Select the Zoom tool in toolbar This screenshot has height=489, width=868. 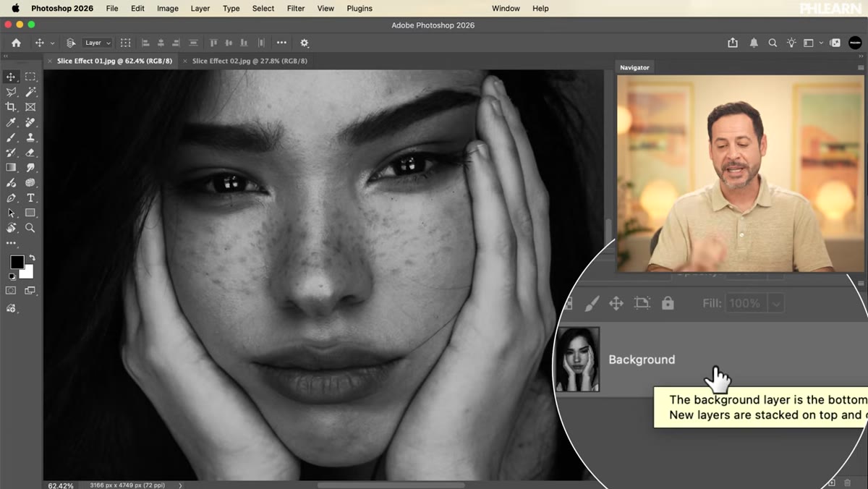pyautogui.click(x=30, y=227)
